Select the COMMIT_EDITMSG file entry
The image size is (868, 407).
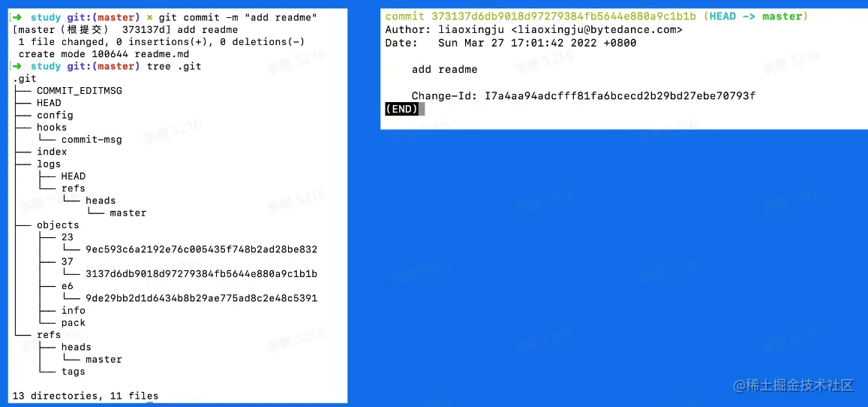(80, 91)
